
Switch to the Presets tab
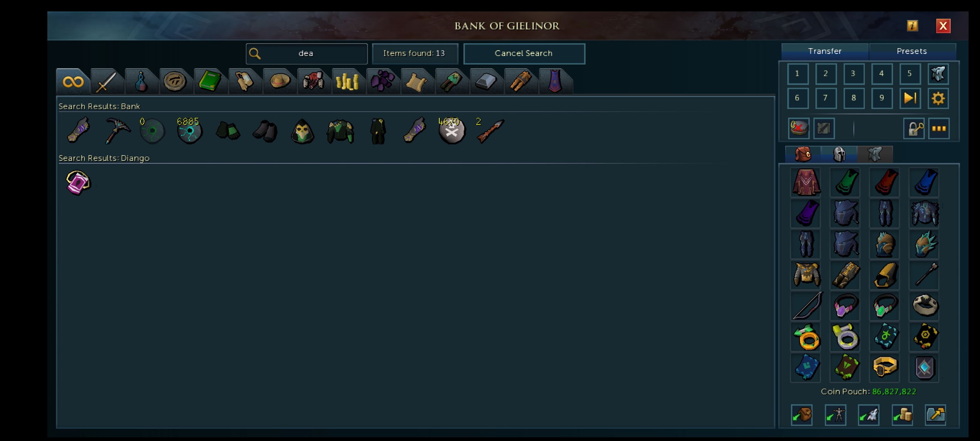[x=912, y=51]
